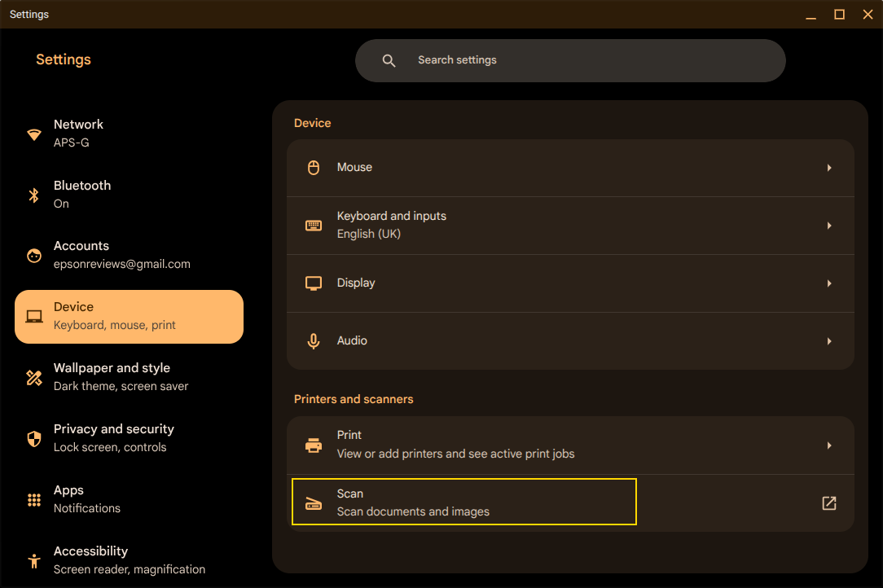Click the Bluetooth icon in sidebar
Viewport: 883px width, 588px height.
(33, 195)
